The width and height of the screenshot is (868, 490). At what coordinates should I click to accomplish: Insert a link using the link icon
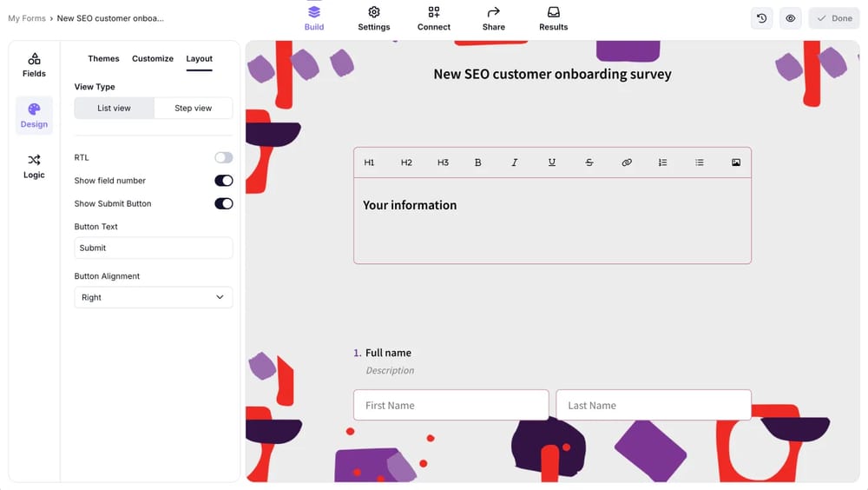pyautogui.click(x=627, y=162)
